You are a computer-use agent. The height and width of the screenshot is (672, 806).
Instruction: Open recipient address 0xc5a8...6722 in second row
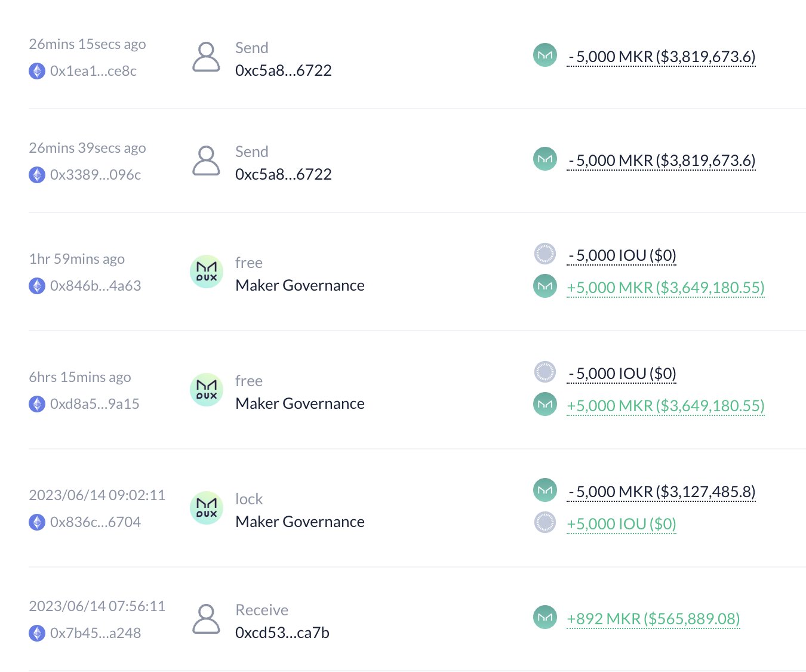[283, 174]
